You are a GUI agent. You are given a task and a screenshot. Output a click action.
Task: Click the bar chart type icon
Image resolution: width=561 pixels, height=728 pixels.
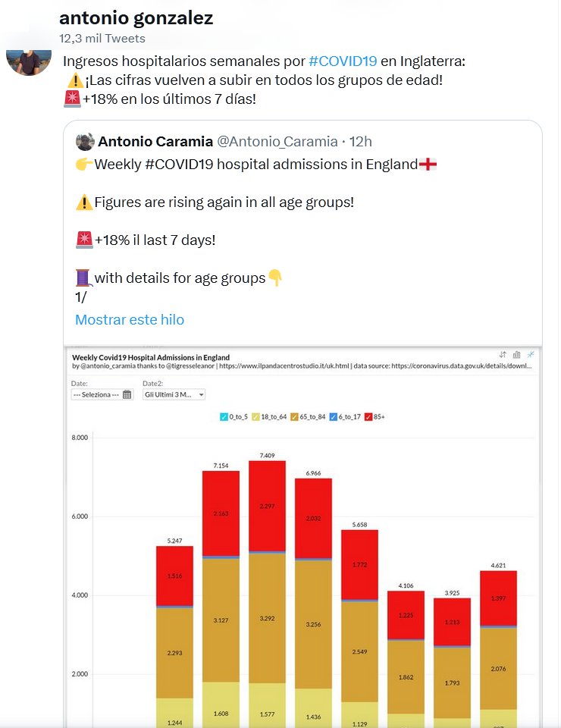pyautogui.click(x=517, y=354)
